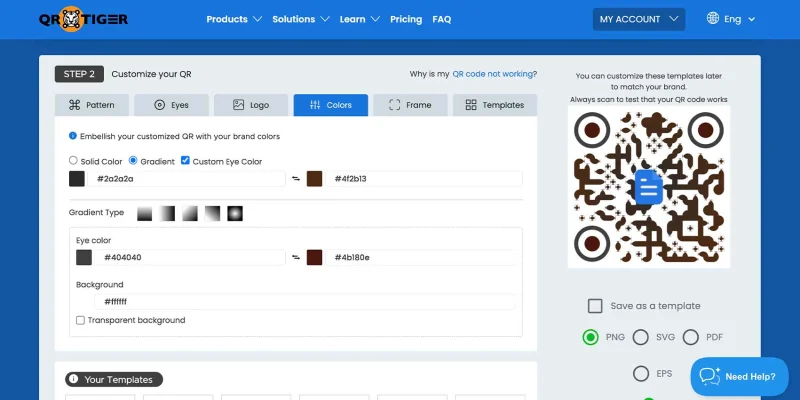Click the QR Tiger logo
This screenshot has height=400, width=800.
(83, 19)
